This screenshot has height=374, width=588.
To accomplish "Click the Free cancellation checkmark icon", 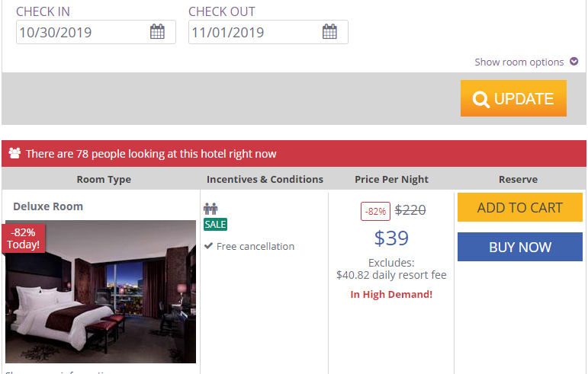I will tap(208, 246).
